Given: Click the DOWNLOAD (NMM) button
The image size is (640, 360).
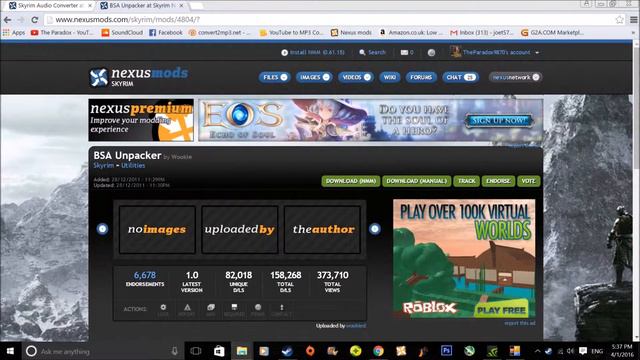Looking at the screenshot, I should click(x=351, y=181).
